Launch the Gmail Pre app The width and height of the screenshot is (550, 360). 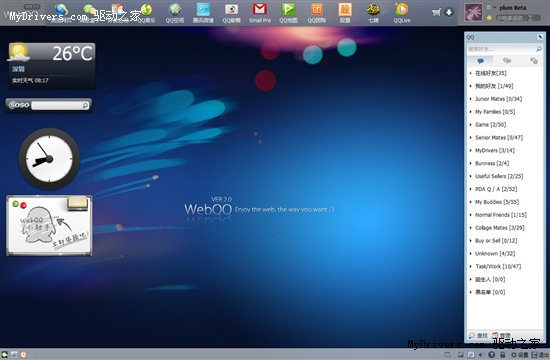pyautogui.click(x=260, y=12)
